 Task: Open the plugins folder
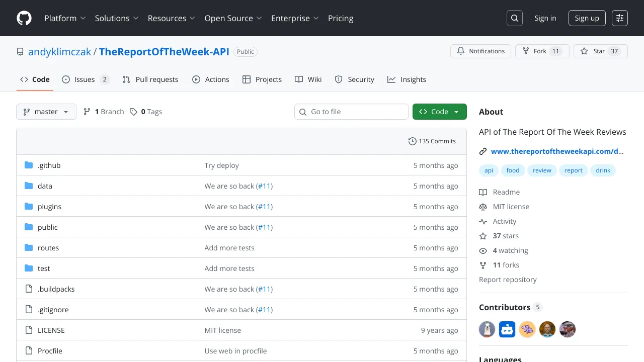coord(49,207)
